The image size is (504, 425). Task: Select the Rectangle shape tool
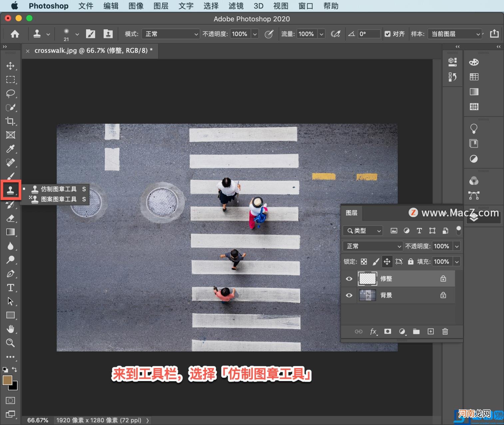pos(10,315)
